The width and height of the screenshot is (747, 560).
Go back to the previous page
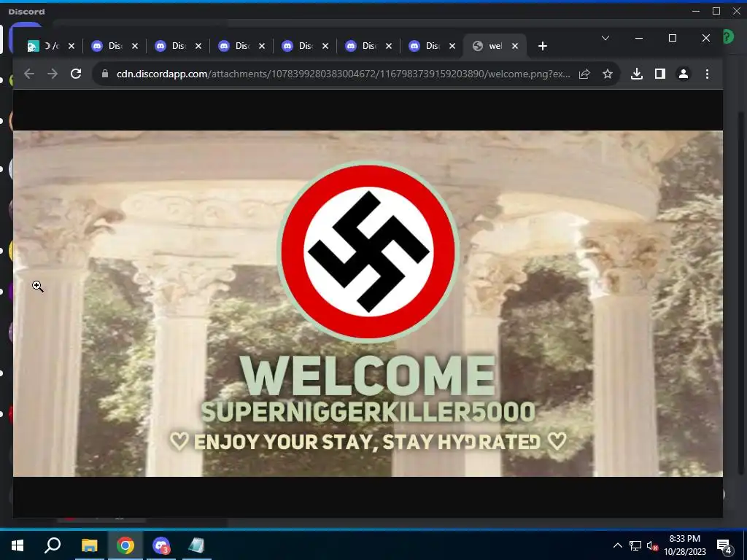[x=29, y=74]
